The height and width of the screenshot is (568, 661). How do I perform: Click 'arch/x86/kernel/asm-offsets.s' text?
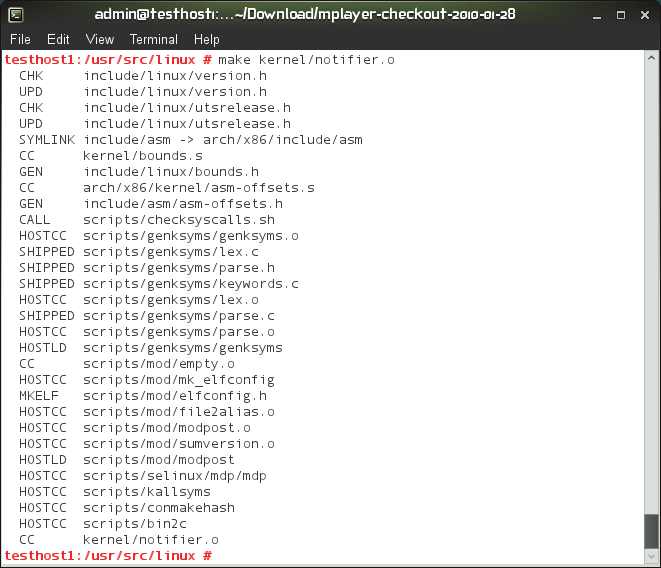click(x=199, y=188)
